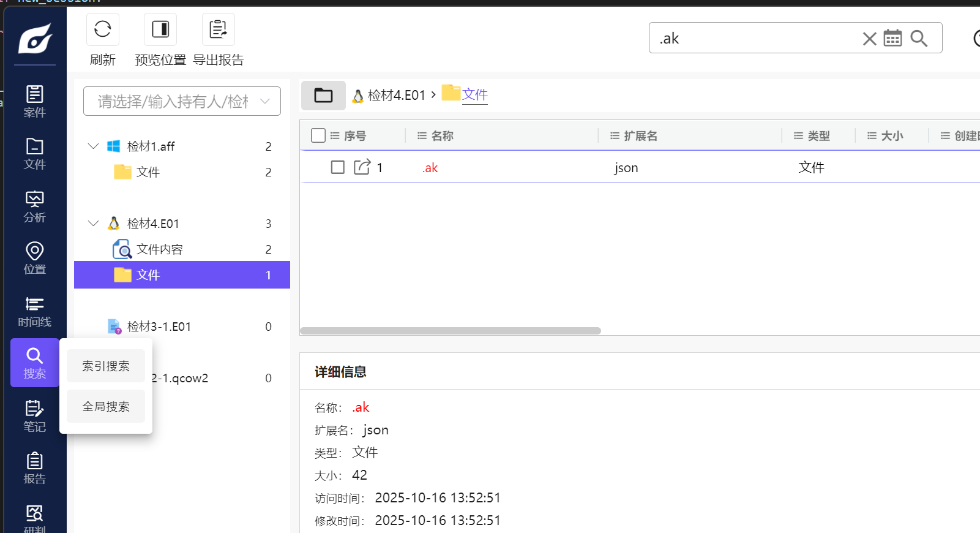
Task: Open the Preview Position (预览位置) panel toggle
Action: point(160,29)
